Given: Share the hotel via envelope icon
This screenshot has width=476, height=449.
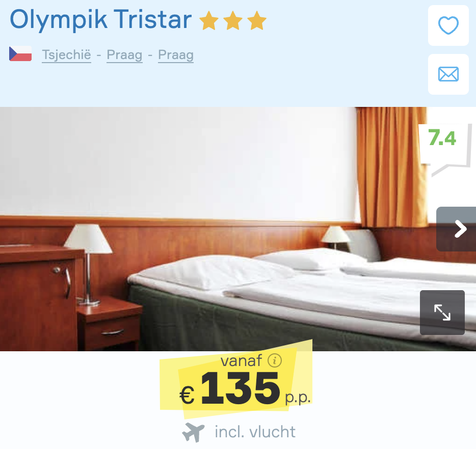Looking at the screenshot, I should pos(448,74).
